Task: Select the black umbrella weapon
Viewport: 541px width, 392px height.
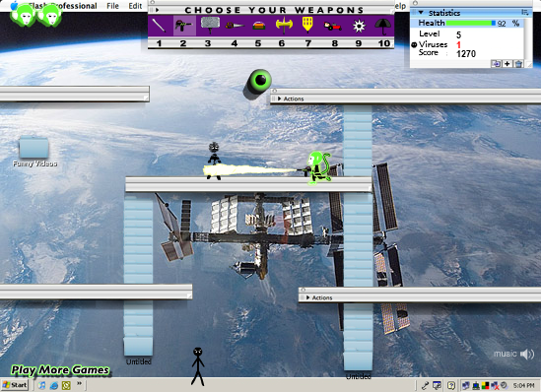Action: click(x=383, y=27)
